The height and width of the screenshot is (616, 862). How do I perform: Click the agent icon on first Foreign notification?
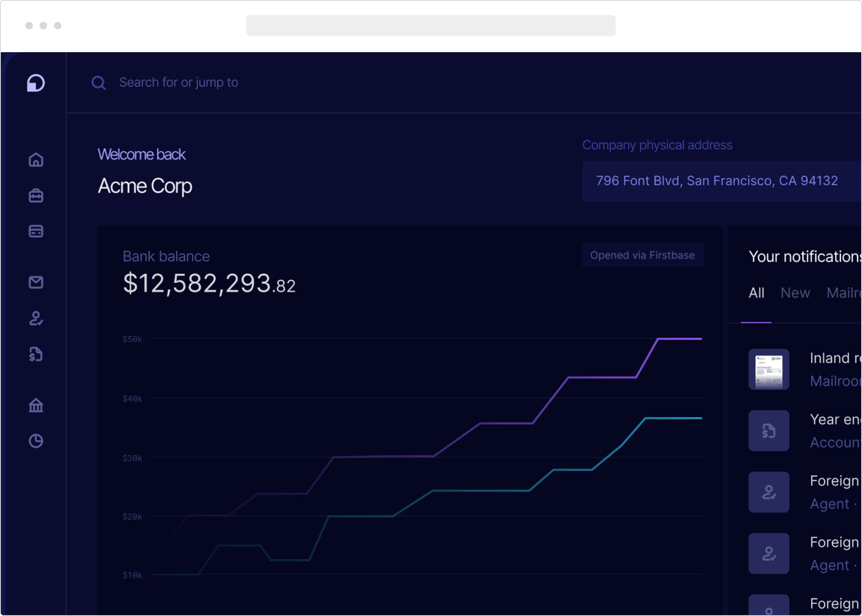click(x=769, y=492)
